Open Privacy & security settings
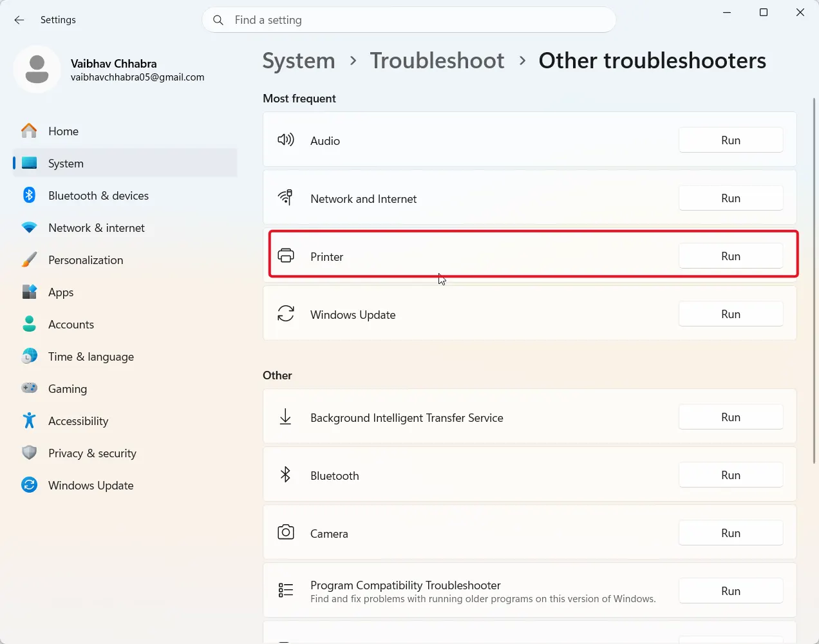The image size is (819, 644). (x=125, y=453)
